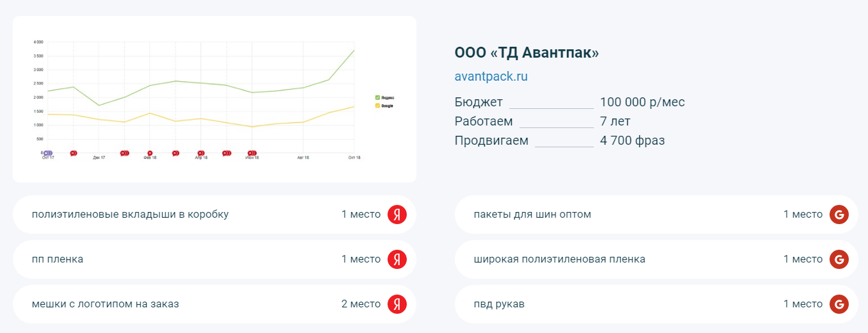Select phrase 'мешки с логотипом на заказ'

(106, 304)
